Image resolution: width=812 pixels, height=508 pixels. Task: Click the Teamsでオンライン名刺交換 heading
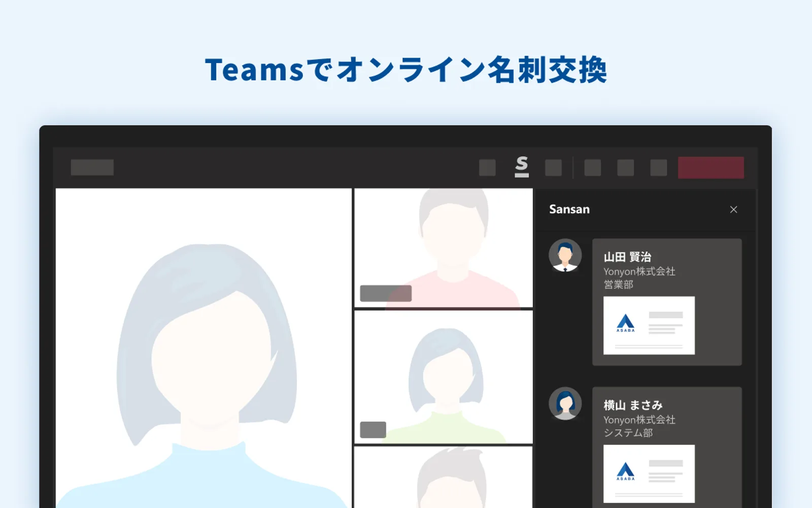tap(406, 70)
